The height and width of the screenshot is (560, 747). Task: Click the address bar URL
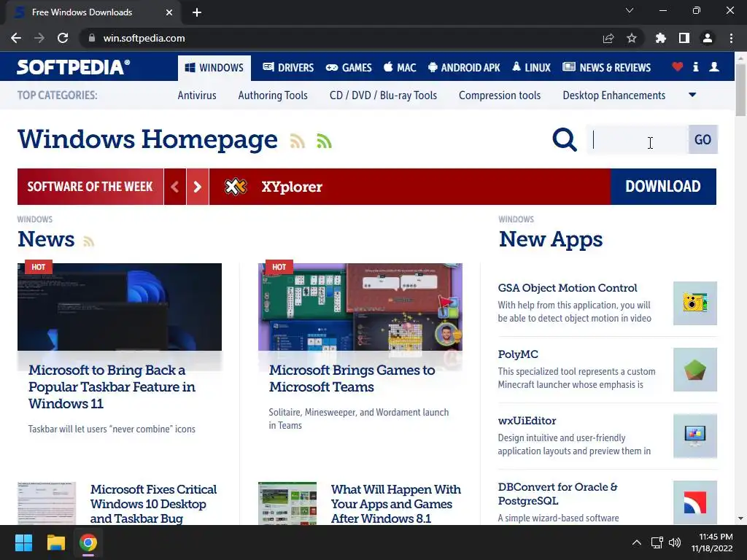coord(144,38)
